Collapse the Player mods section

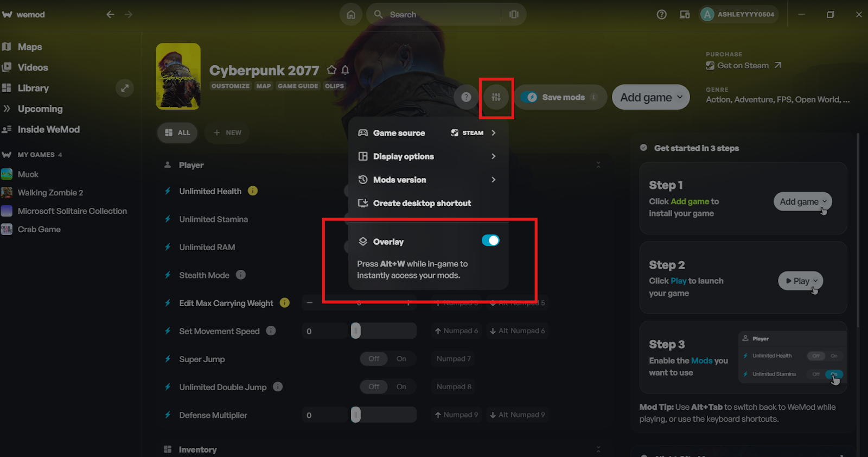[598, 165]
